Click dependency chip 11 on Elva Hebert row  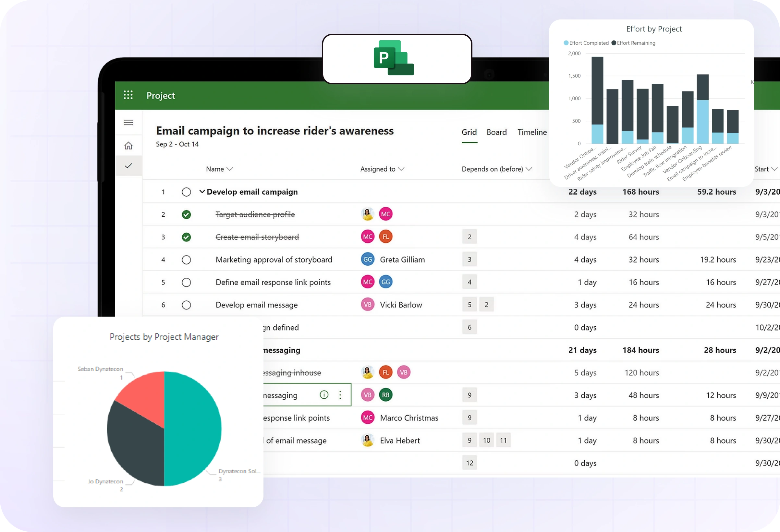pyautogui.click(x=504, y=441)
